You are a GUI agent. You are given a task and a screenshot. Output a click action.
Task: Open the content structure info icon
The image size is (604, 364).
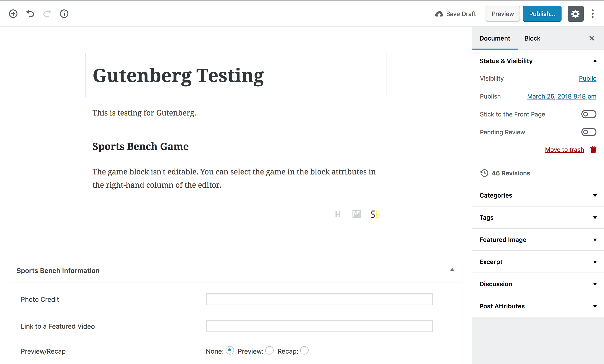64,14
